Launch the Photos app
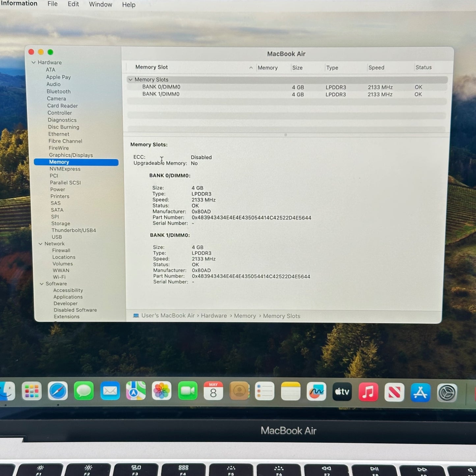The height and width of the screenshot is (476, 476). coord(162,391)
